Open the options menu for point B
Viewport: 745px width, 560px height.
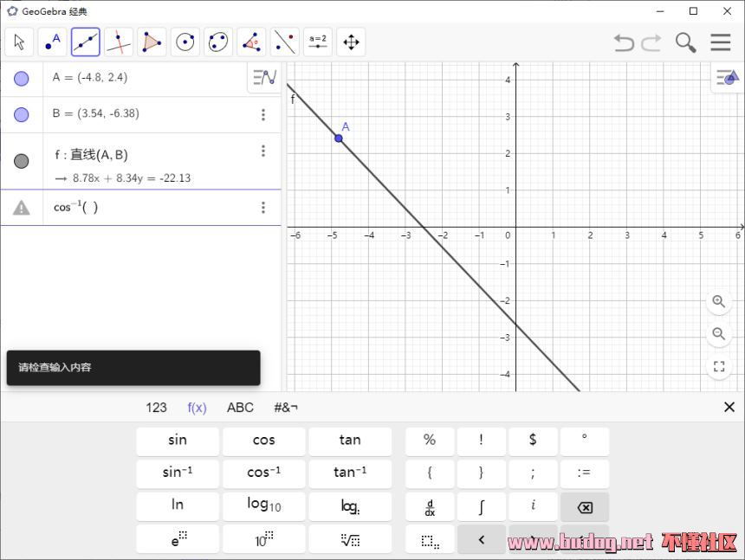tap(263, 114)
